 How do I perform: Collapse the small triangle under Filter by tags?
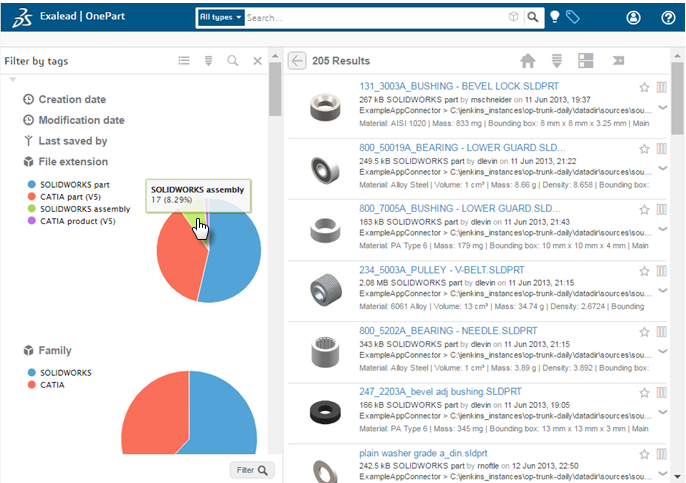click(x=13, y=80)
